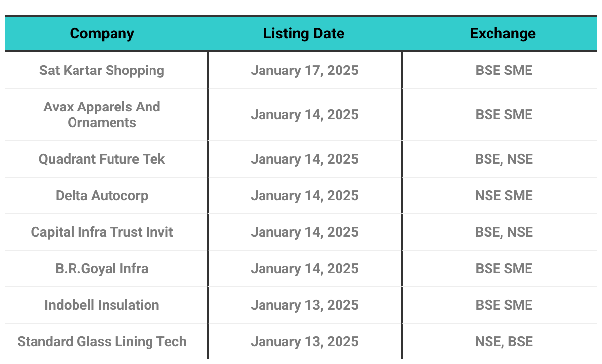The width and height of the screenshot is (602, 364).
Task: Click B.R.Goyal Infra company name
Action: (x=102, y=268)
